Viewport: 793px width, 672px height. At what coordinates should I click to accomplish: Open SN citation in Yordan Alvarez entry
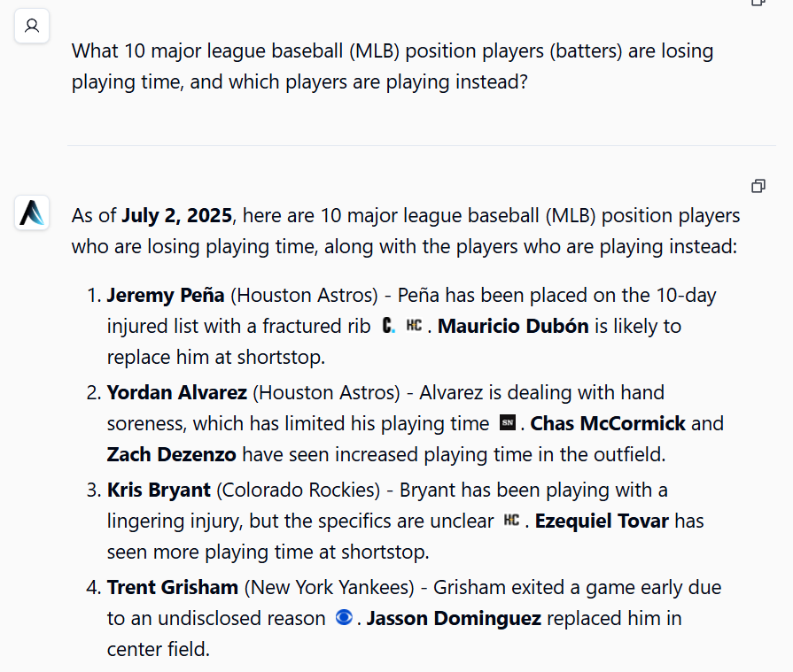pos(508,422)
